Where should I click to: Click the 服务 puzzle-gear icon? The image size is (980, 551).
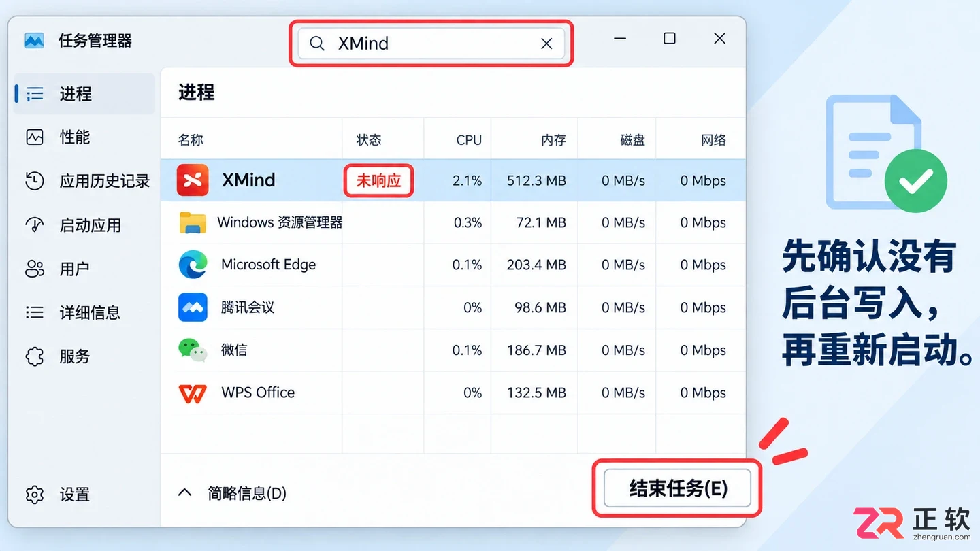(35, 356)
